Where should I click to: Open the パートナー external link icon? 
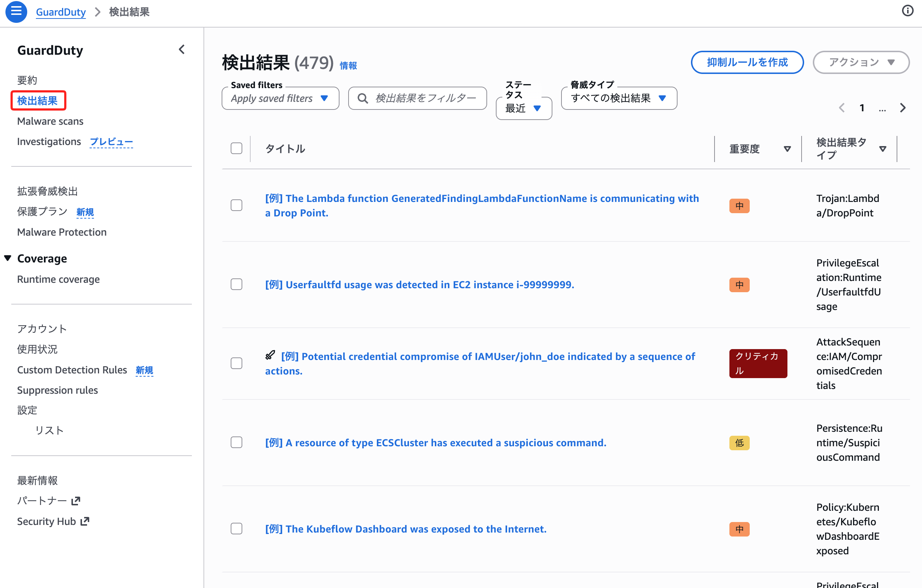76,501
